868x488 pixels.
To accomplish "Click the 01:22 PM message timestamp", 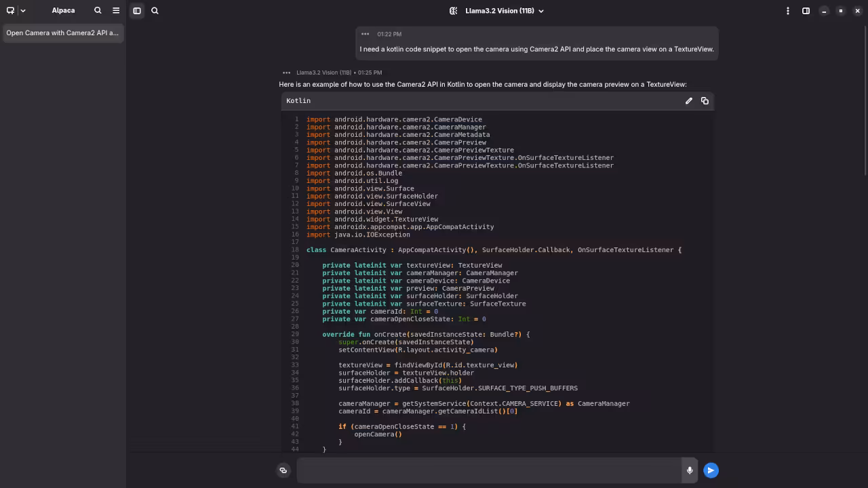I will point(389,34).
